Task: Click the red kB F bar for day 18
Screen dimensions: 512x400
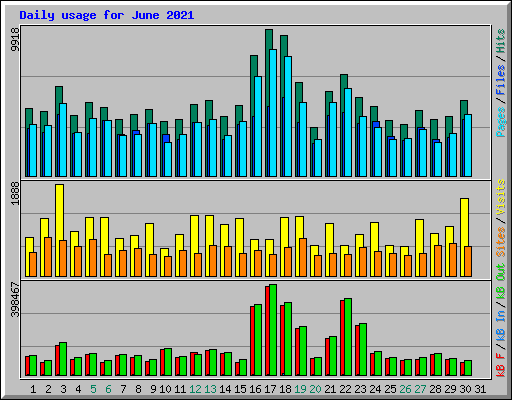Action: coord(282,340)
